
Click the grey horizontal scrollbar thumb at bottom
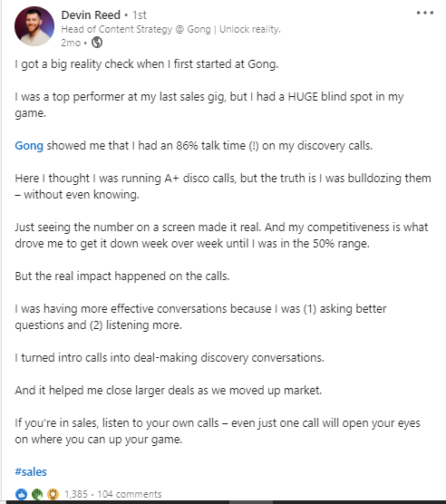click(x=251, y=502)
